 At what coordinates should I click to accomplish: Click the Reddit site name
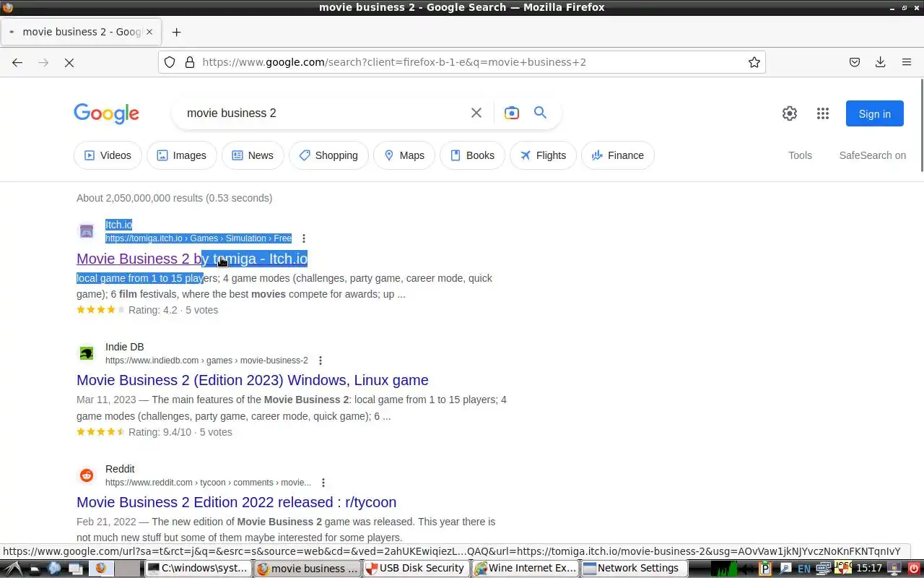tap(120, 469)
